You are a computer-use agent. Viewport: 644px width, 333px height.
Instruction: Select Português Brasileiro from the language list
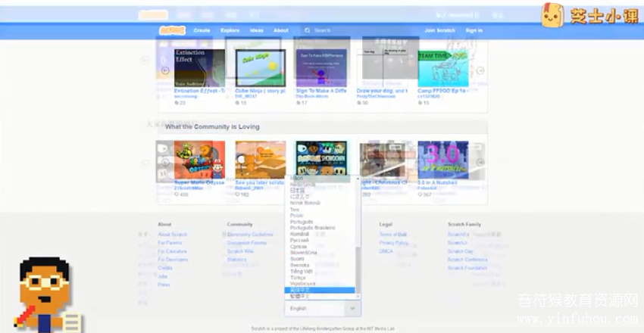(x=320, y=228)
